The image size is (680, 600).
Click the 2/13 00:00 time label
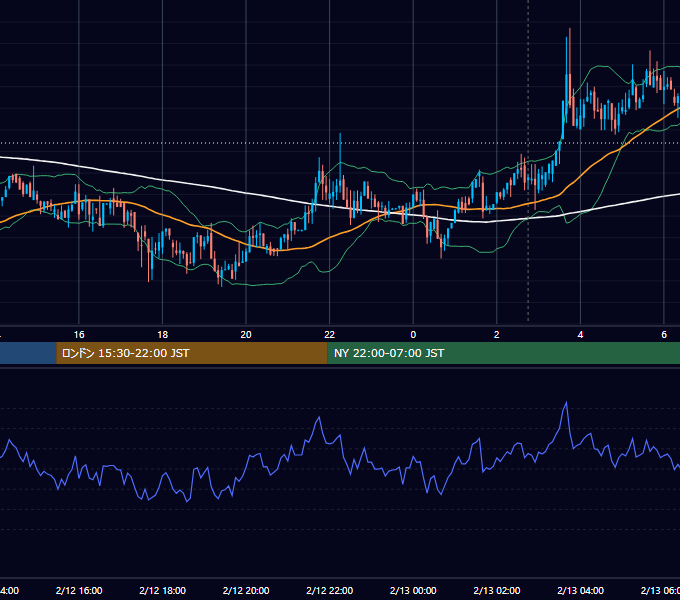tap(413, 590)
